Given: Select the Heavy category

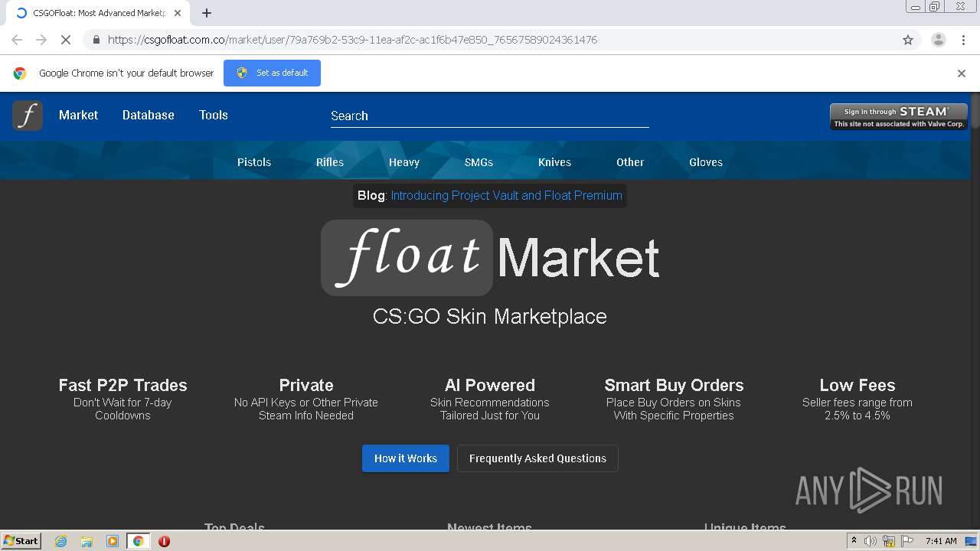Looking at the screenshot, I should coord(404,162).
